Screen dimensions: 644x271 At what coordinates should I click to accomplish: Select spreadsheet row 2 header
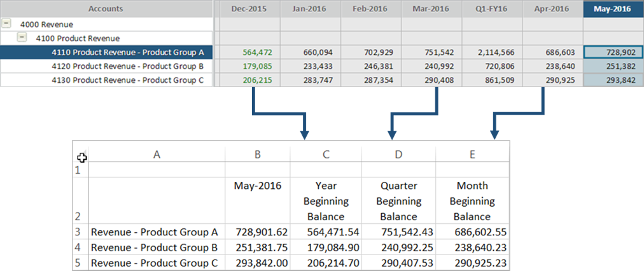point(80,201)
